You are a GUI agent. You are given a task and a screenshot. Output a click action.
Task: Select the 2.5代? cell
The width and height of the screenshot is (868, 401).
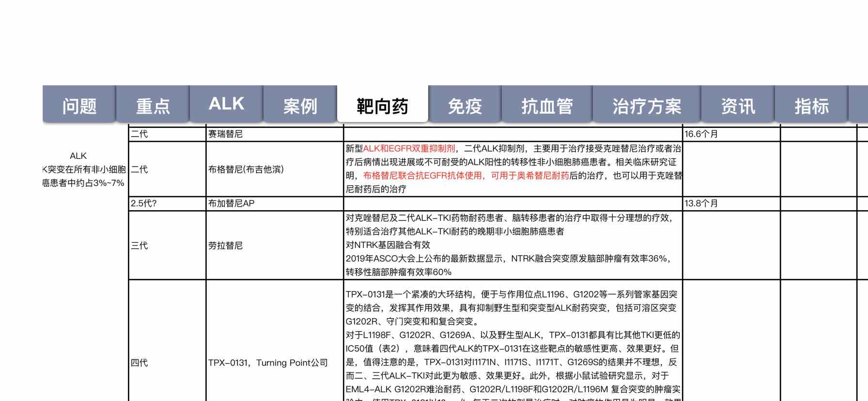(x=167, y=203)
